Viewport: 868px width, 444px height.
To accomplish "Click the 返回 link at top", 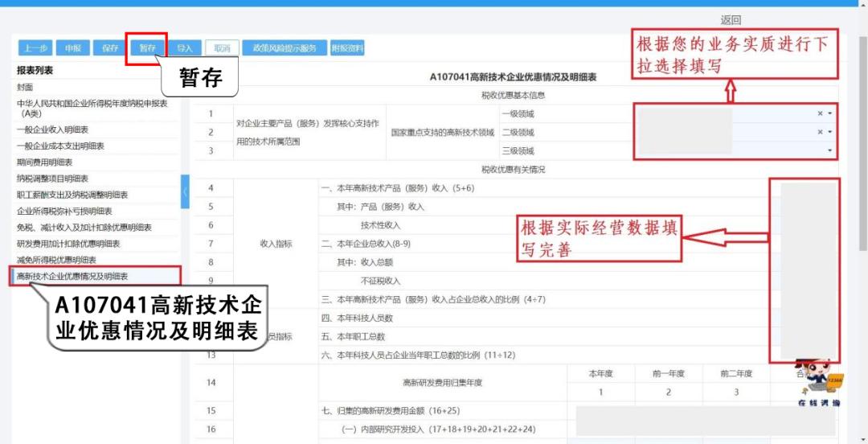I will (x=731, y=20).
